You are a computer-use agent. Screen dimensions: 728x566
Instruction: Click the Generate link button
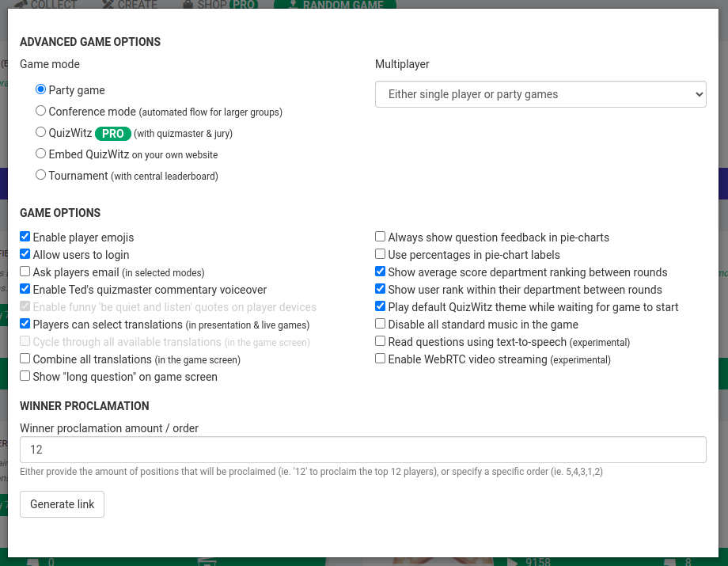[x=62, y=503]
